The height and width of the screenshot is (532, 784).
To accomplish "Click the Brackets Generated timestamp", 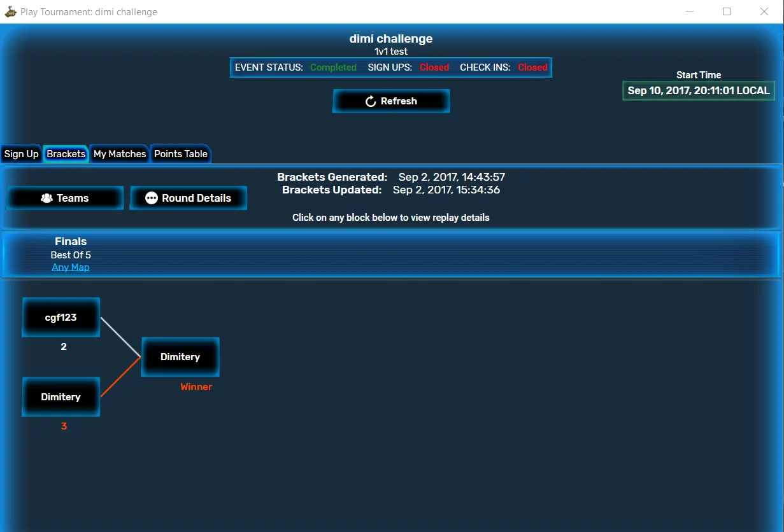I will 452,177.
